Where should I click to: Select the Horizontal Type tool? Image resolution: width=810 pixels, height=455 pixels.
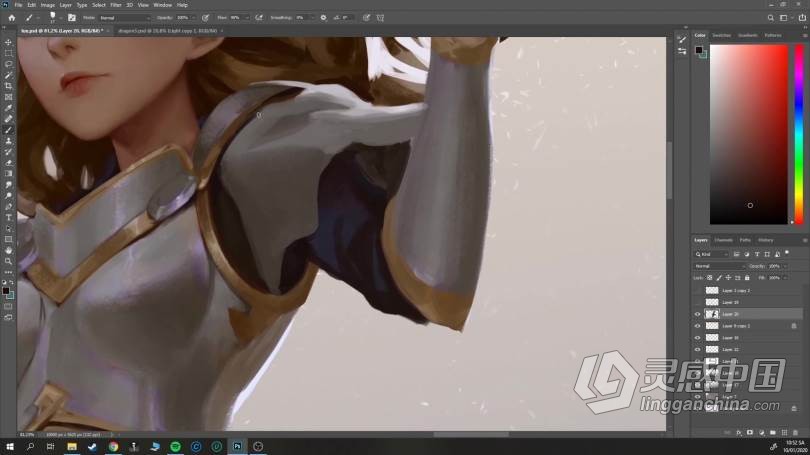point(8,217)
